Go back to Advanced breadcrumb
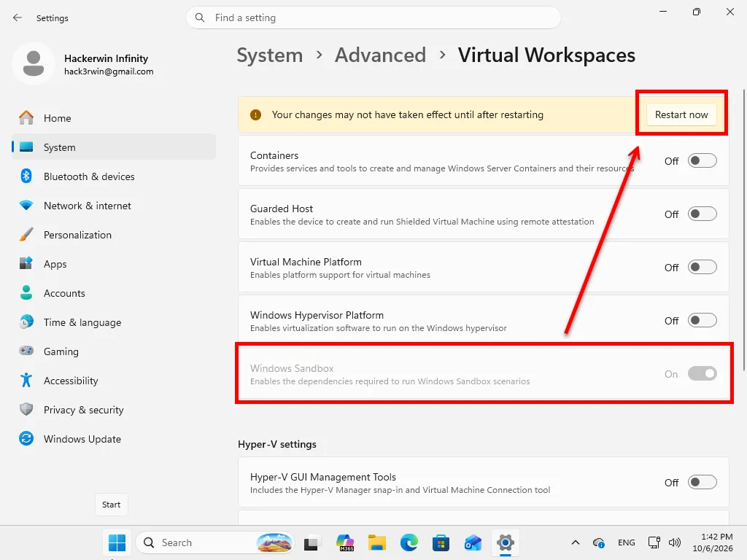The image size is (747, 560). [380, 55]
